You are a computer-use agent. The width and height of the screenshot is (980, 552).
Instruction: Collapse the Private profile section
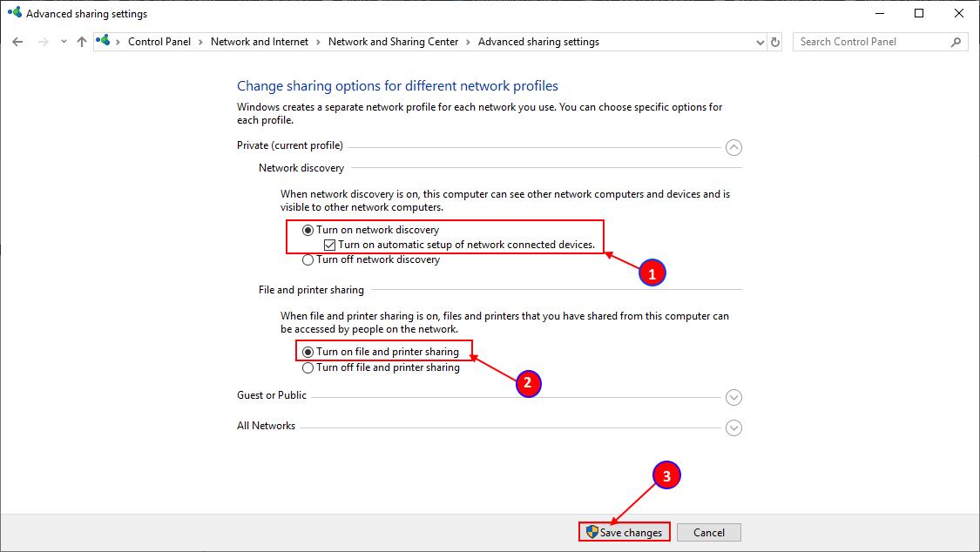(733, 148)
